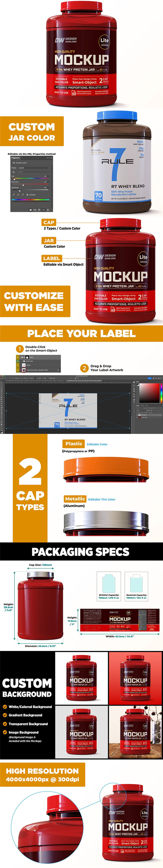
Task: Open the Master channel dropdown
Action: [34, 172]
